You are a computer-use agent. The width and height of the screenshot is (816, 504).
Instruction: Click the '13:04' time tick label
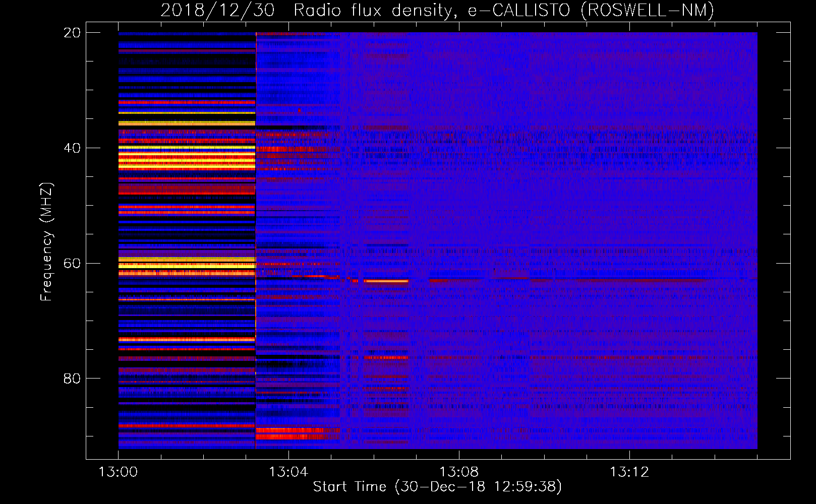click(x=288, y=472)
